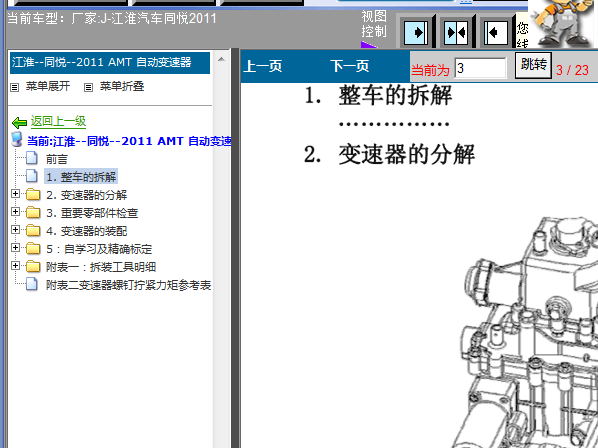Click the view control left-arrow panel icon

click(x=496, y=32)
